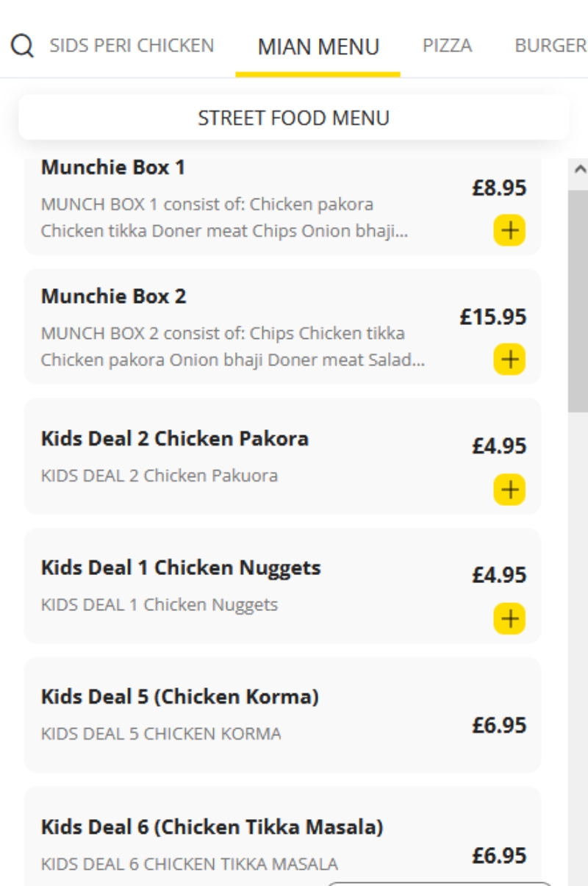This screenshot has height=886, width=588.
Task: Add Munchie Box 1 with plus icon
Action: pos(509,230)
